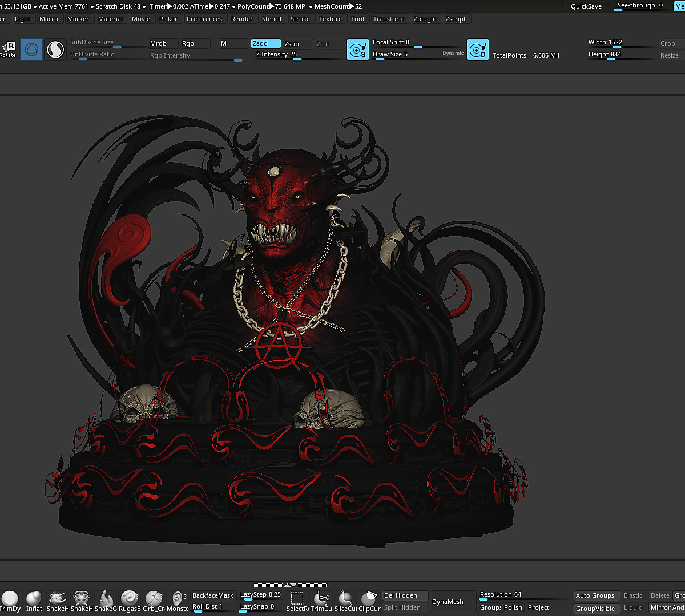
Task: Open the Marker menu
Action: (78, 19)
